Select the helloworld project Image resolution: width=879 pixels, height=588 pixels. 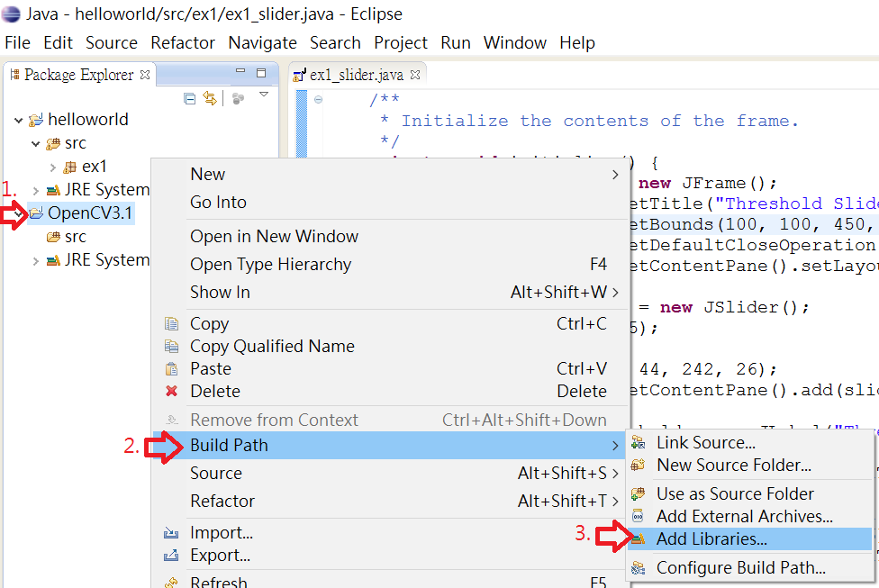[x=87, y=120]
